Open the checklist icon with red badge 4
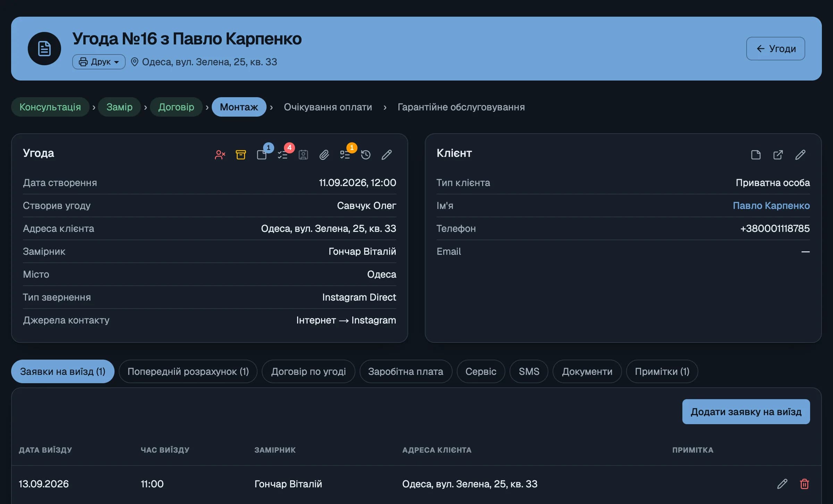Screen dimensions: 833x504 (283, 155)
